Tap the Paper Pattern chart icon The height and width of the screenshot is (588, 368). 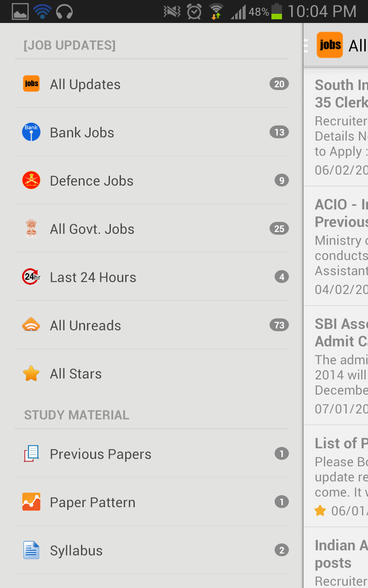click(31, 502)
